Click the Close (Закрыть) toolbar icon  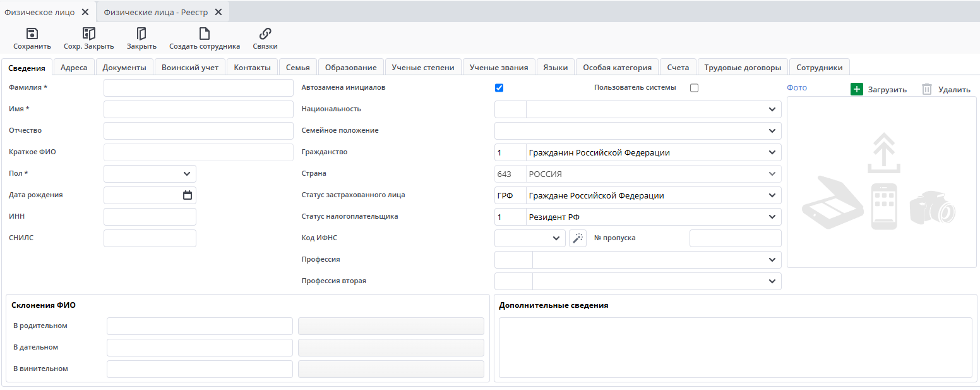(x=141, y=34)
